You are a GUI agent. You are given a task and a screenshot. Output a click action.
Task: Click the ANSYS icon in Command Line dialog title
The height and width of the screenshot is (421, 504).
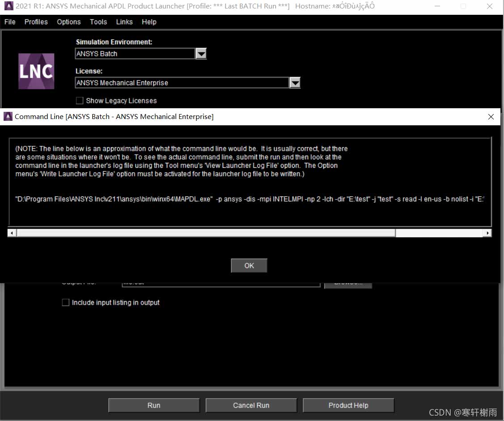click(x=8, y=116)
